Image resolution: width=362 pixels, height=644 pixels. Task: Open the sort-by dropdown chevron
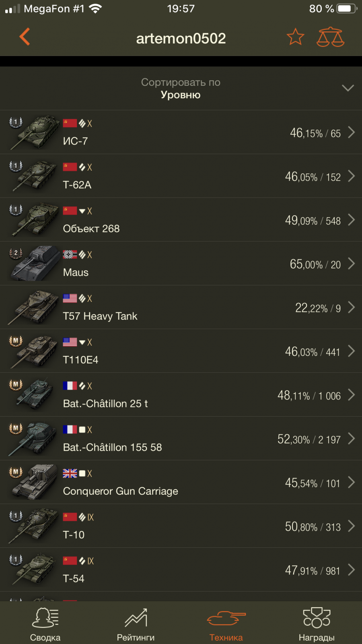(348, 88)
